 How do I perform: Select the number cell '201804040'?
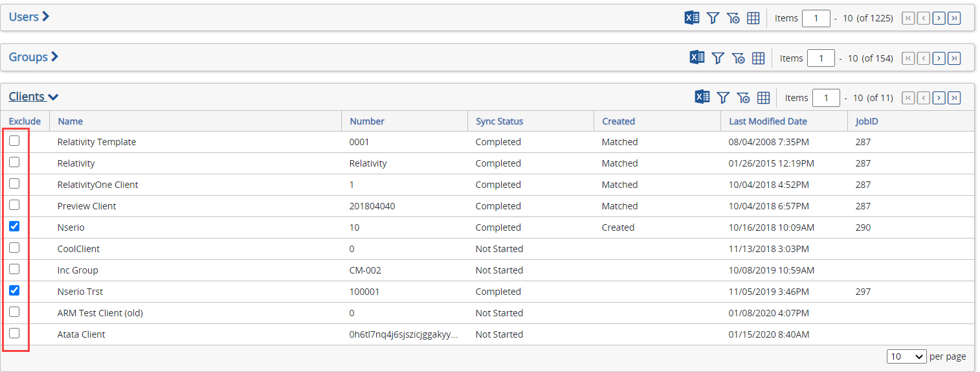pos(372,206)
